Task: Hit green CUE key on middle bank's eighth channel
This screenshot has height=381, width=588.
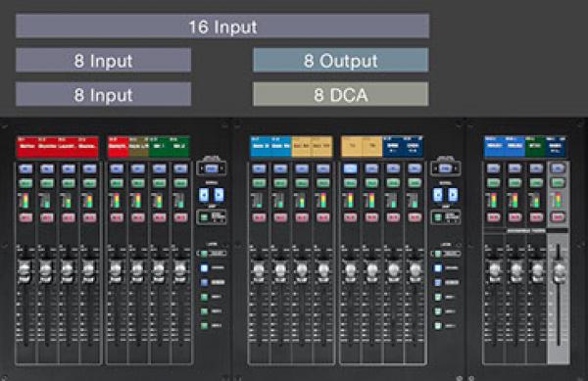Action: (x=415, y=183)
